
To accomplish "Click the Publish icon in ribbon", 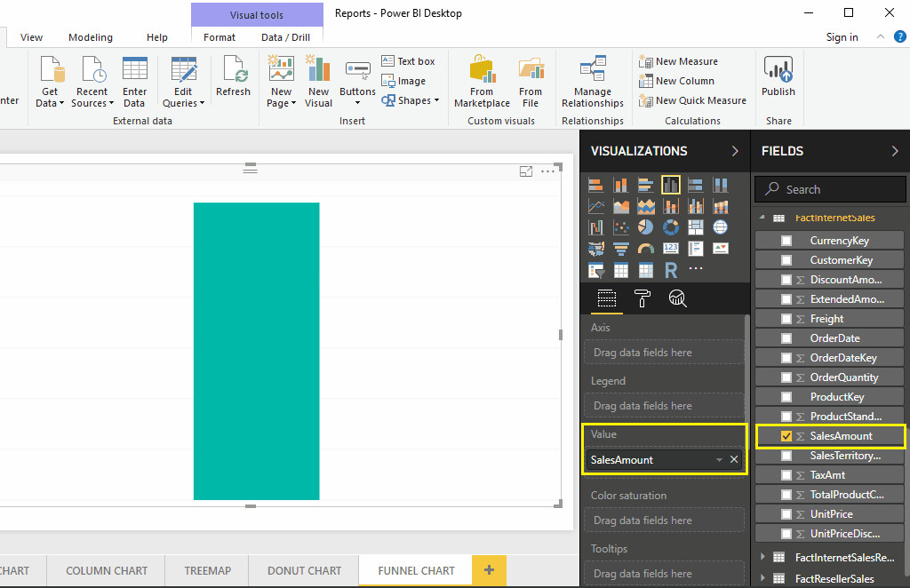I will [778, 76].
